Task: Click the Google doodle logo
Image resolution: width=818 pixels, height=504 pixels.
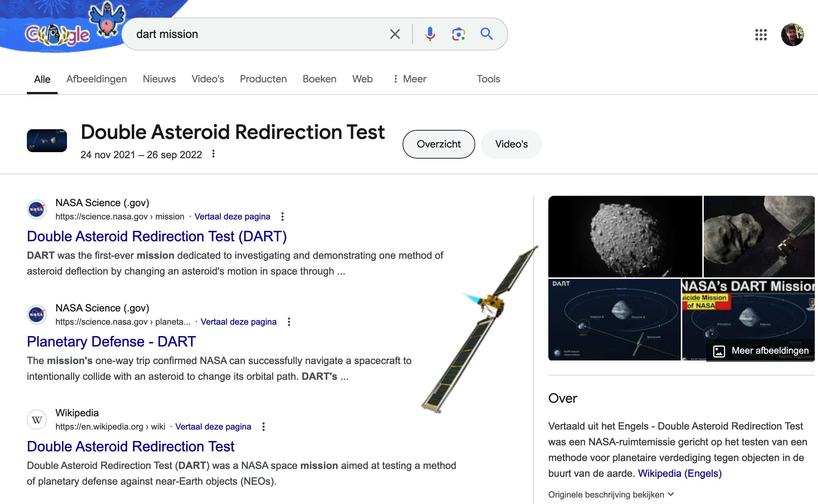Action: click(x=57, y=35)
